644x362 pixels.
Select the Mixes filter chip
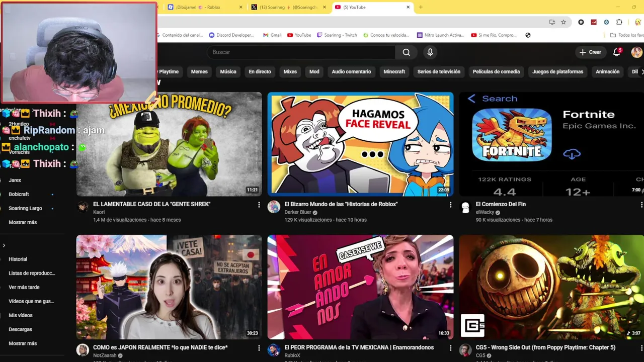tap(290, 72)
